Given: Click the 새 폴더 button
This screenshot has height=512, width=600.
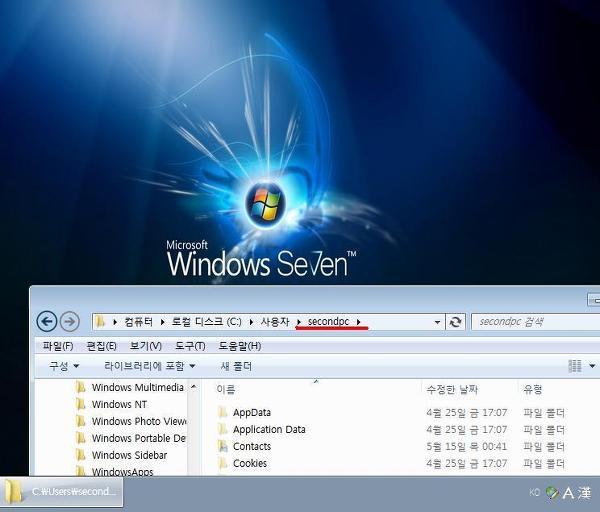Looking at the screenshot, I should 236,366.
